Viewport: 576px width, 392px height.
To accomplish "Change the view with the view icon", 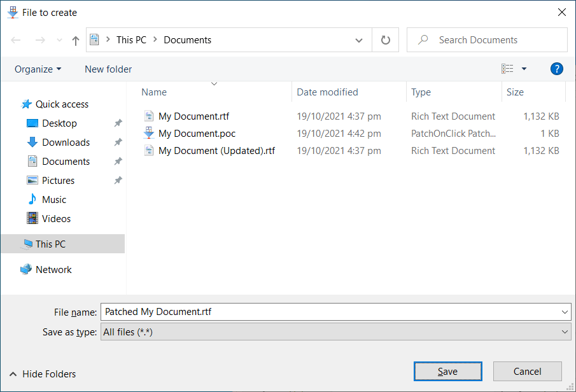I will pos(507,69).
